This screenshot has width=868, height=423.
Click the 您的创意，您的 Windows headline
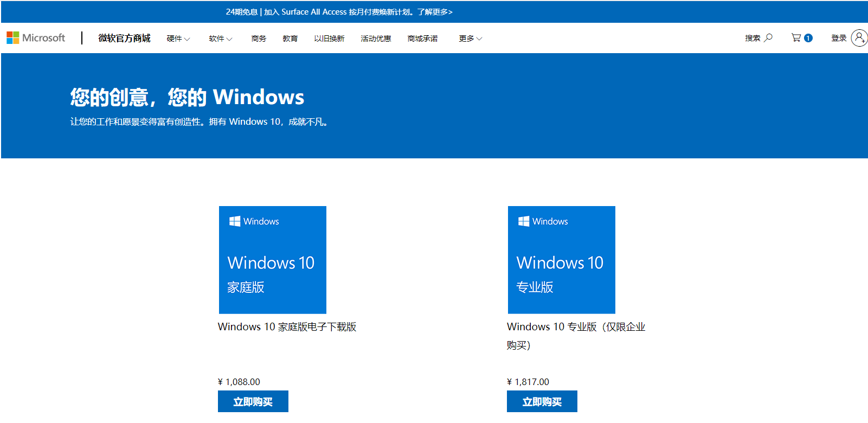[187, 97]
